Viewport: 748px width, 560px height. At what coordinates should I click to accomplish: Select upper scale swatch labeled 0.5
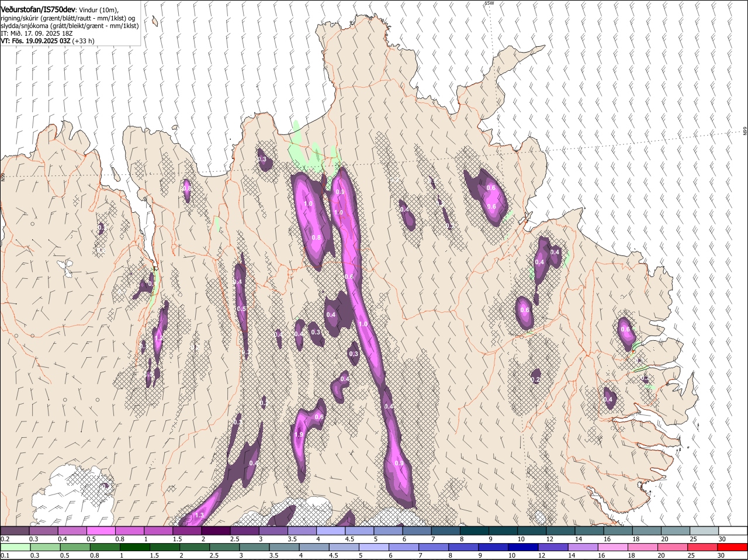pos(101,530)
